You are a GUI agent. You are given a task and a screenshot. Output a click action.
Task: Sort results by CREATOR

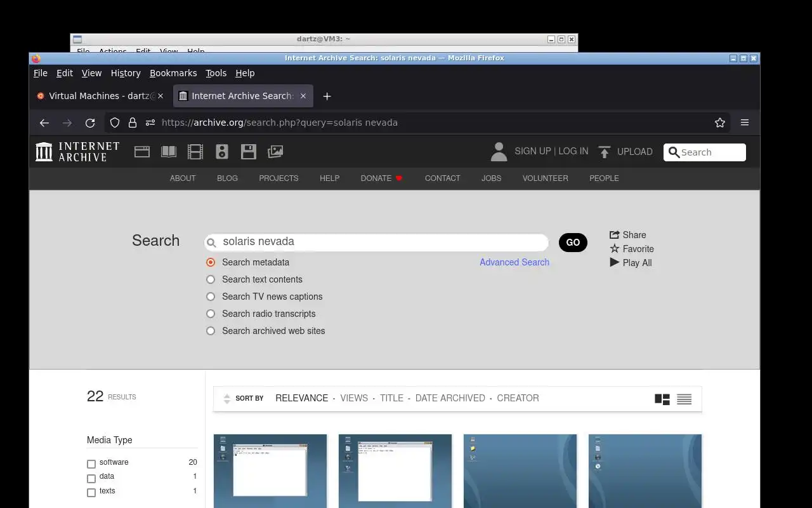[x=518, y=398]
